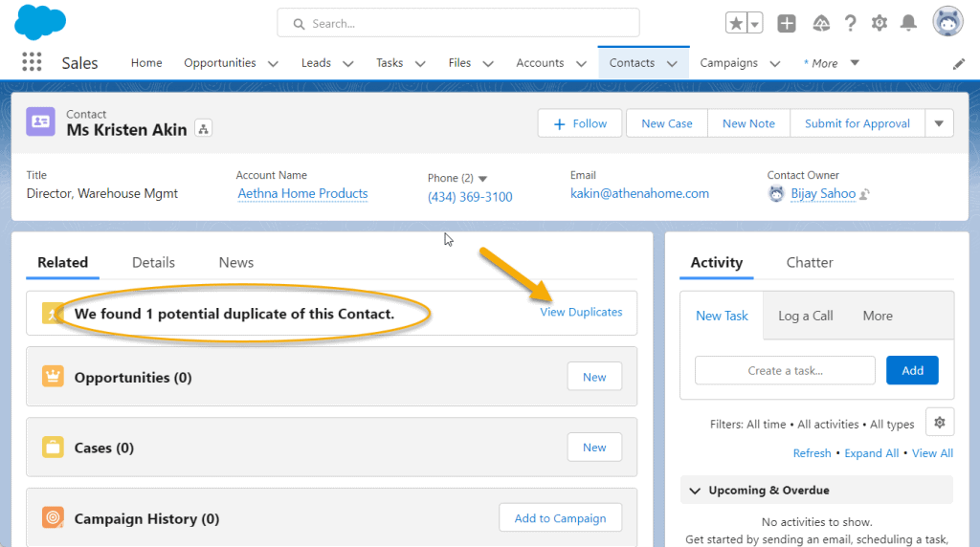The width and height of the screenshot is (980, 547).
Task: Click Submit for Approval button
Action: click(857, 123)
